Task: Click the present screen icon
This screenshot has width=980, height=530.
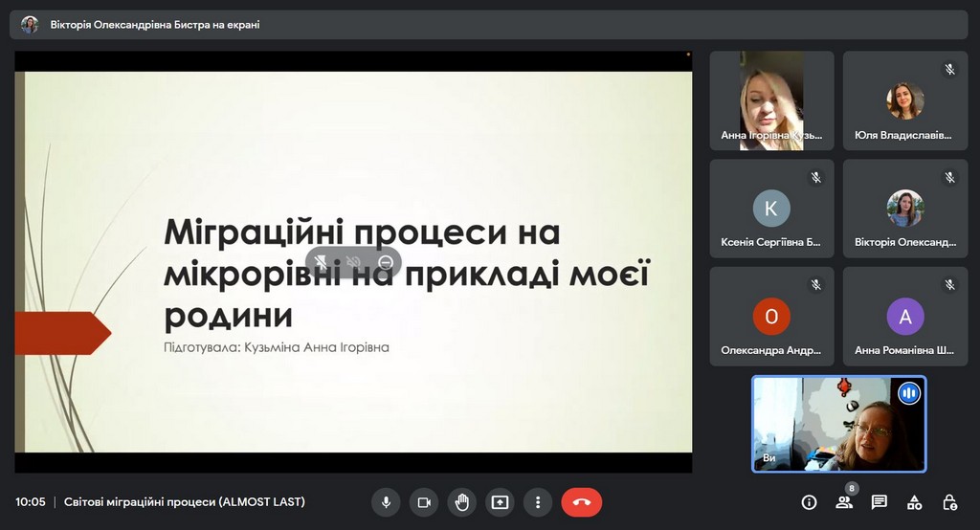Action: click(500, 502)
